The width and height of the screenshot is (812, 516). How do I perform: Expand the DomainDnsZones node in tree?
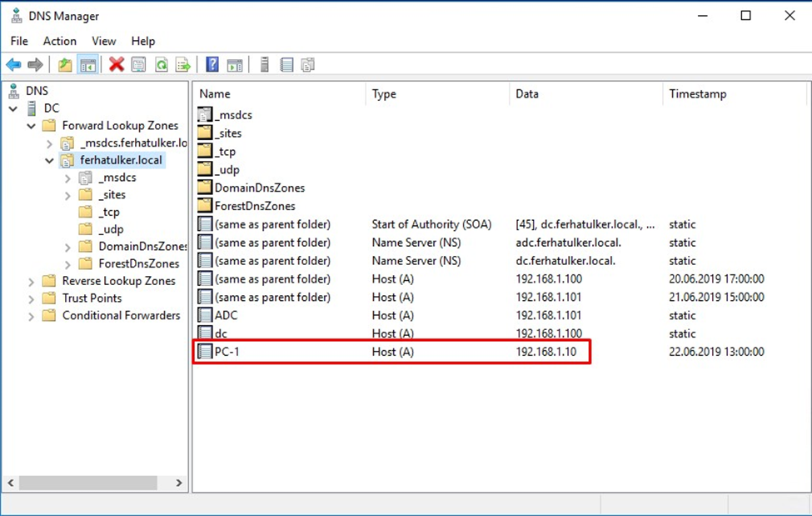tap(67, 247)
